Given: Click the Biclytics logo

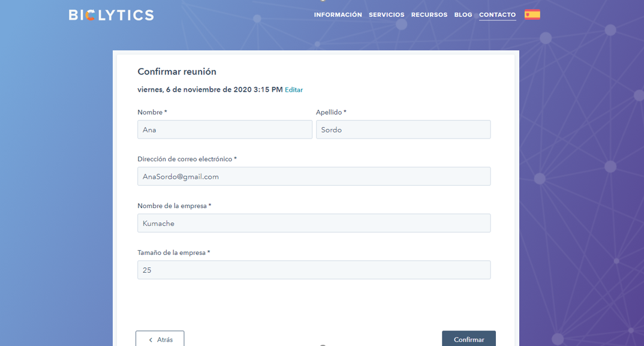Looking at the screenshot, I should click(x=112, y=15).
